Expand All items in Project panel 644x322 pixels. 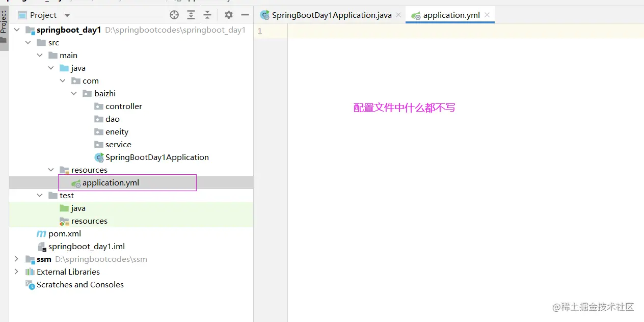tap(191, 15)
